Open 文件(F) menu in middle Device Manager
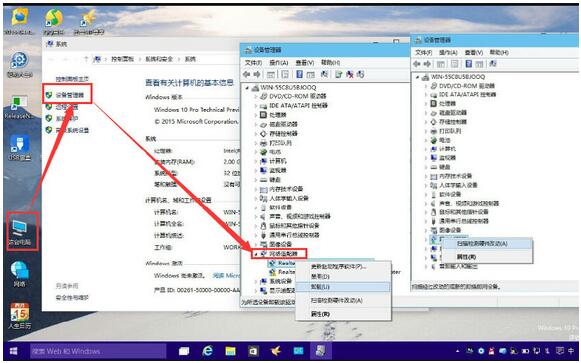 [253, 63]
